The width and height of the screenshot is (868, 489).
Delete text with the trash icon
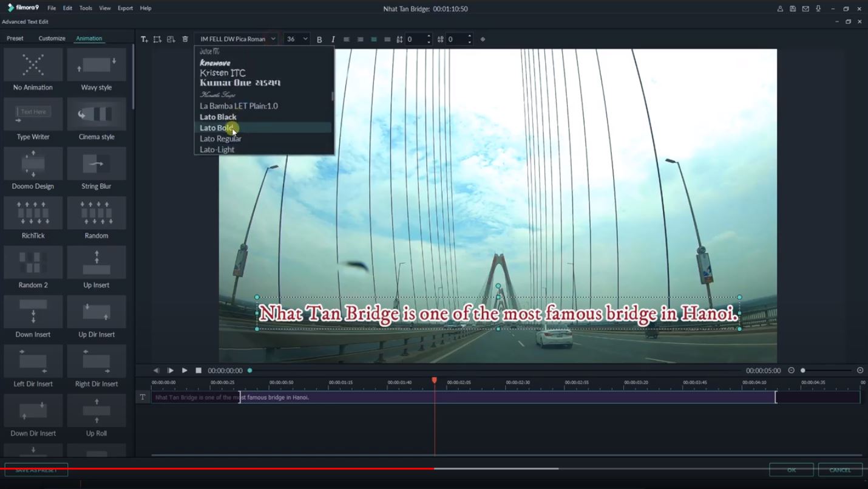coord(185,38)
